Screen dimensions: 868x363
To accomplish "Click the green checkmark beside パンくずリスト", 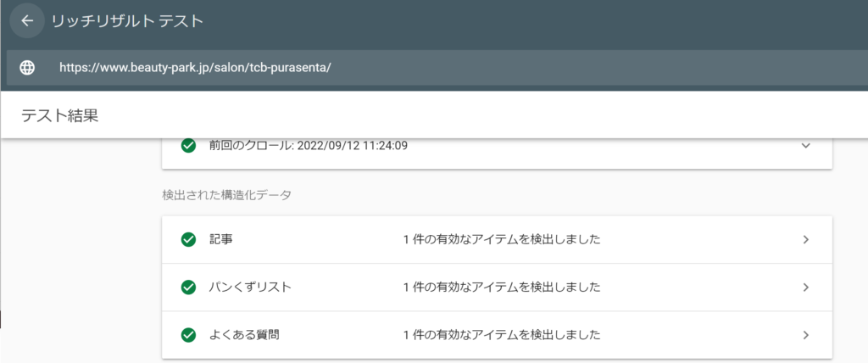I will coord(189,287).
